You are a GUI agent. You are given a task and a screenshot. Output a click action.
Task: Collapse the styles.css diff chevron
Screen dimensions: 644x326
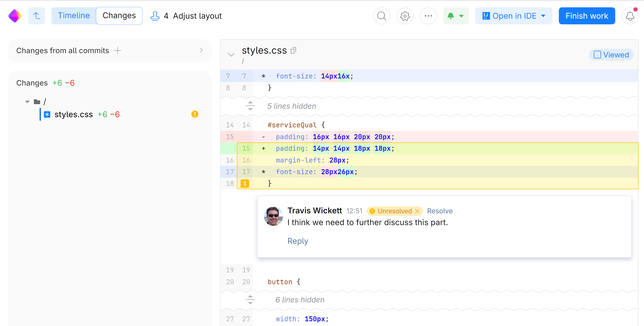[231, 55]
